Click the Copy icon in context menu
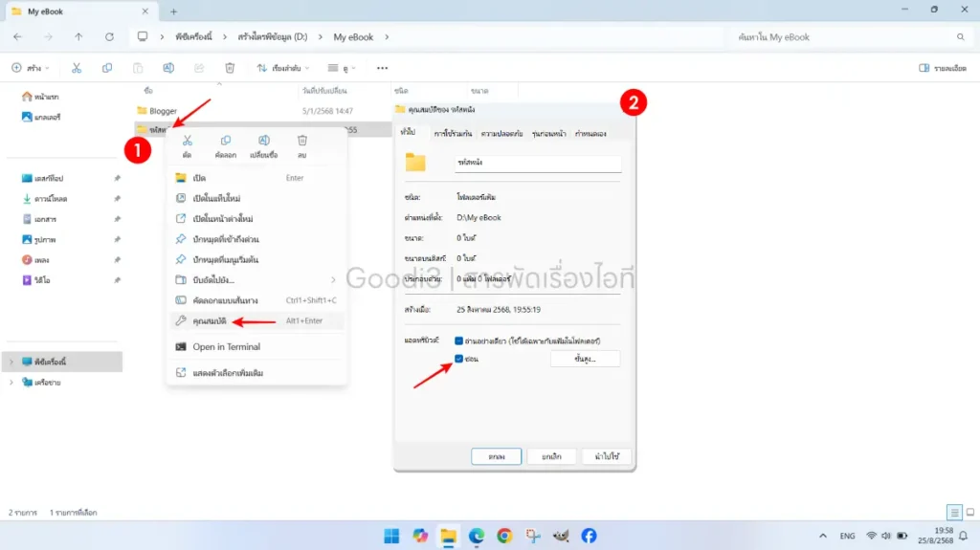 225,142
